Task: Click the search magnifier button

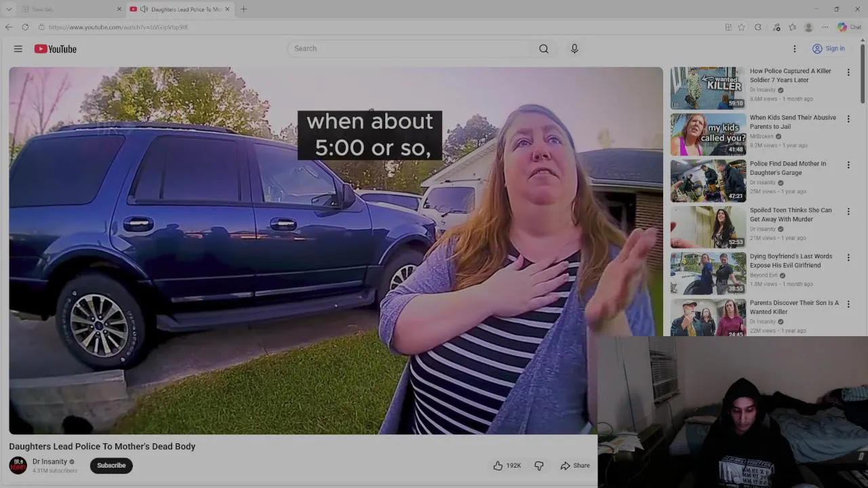Action: click(544, 49)
